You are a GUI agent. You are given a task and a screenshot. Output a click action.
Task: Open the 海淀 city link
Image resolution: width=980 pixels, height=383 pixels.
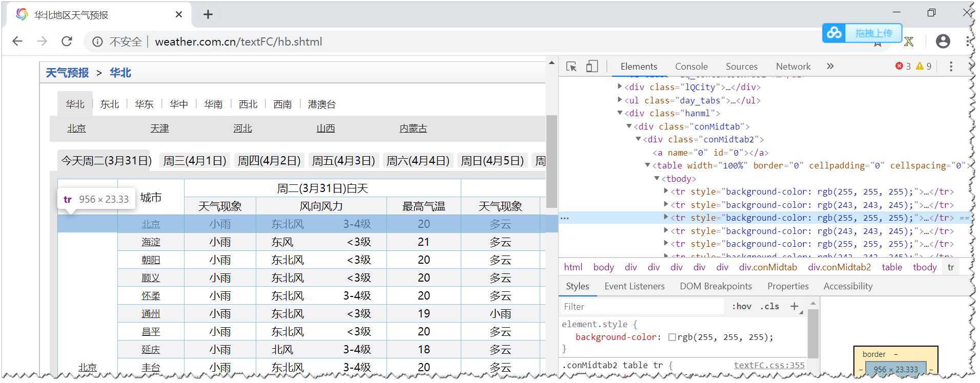point(151,242)
